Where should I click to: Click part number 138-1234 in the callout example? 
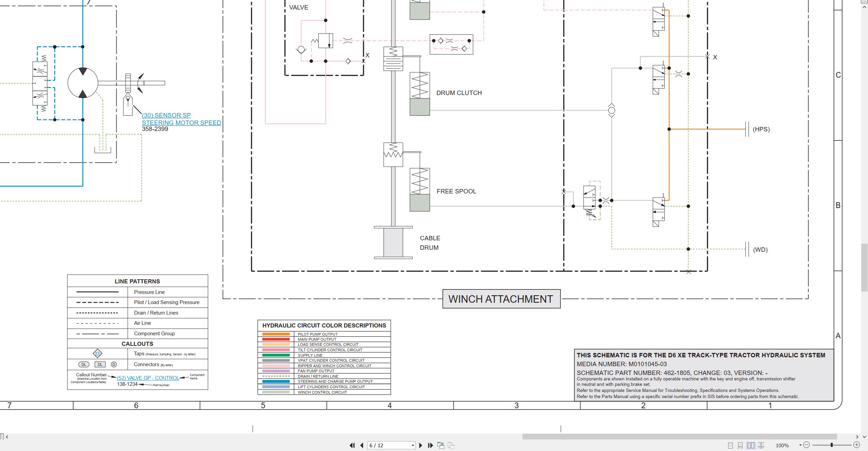coord(127,384)
